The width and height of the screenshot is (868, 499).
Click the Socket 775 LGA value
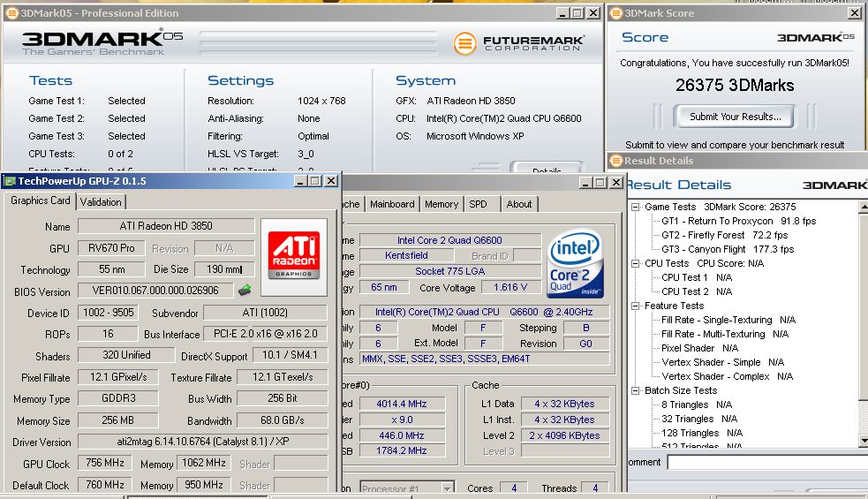pyautogui.click(x=449, y=271)
